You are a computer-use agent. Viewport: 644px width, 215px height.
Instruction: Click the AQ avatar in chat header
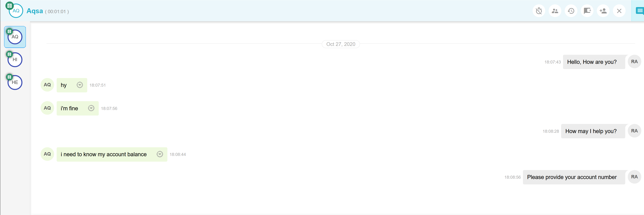(x=16, y=11)
